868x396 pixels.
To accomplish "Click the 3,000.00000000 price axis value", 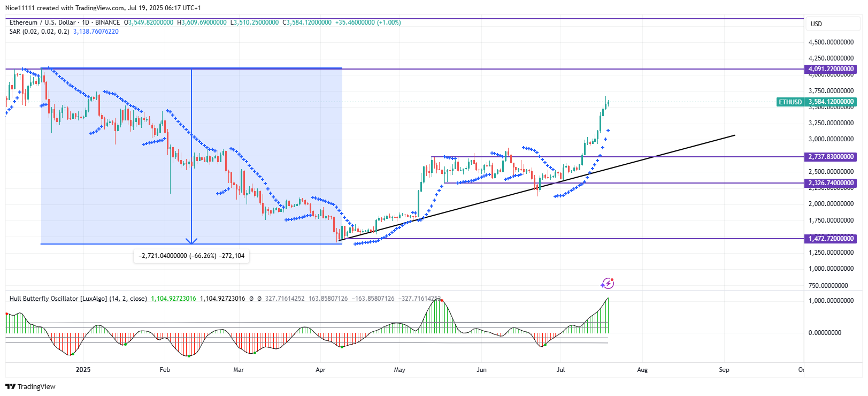I will pyautogui.click(x=831, y=139).
